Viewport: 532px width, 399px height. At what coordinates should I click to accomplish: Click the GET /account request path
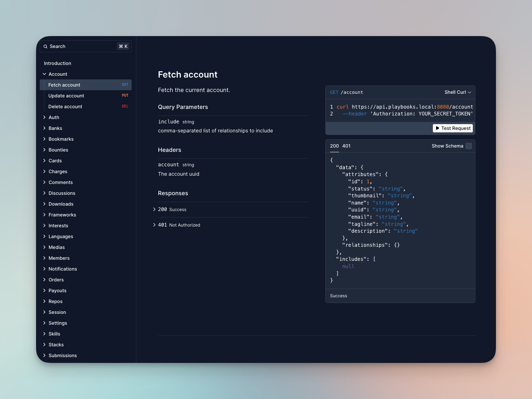click(x=347, y=92)
